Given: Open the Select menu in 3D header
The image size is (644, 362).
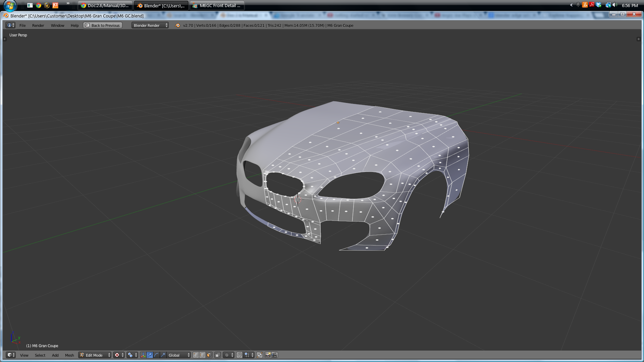Looking at the screenshot, I should click(x=40, y=355).
